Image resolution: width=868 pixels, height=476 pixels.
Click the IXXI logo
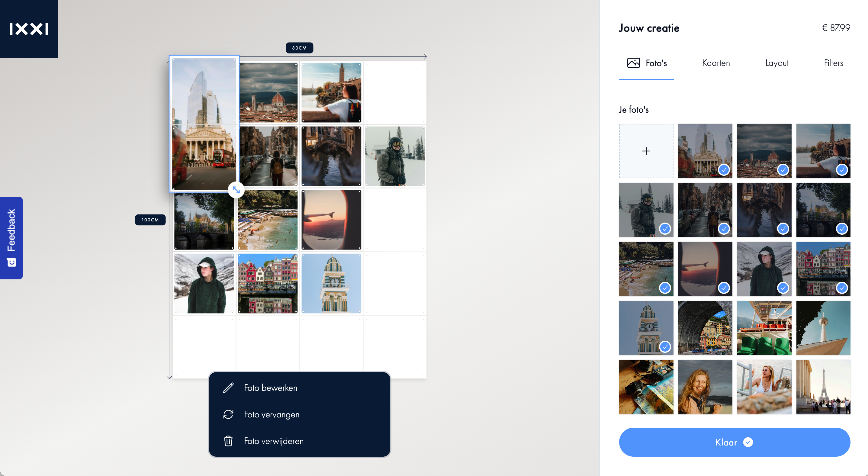point(29,29)
